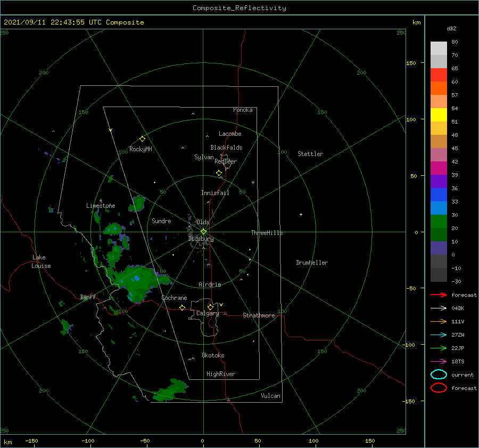This screenshot has width=479, height=448.
Task: Click the Drumheller label
Action: point(312,263)
